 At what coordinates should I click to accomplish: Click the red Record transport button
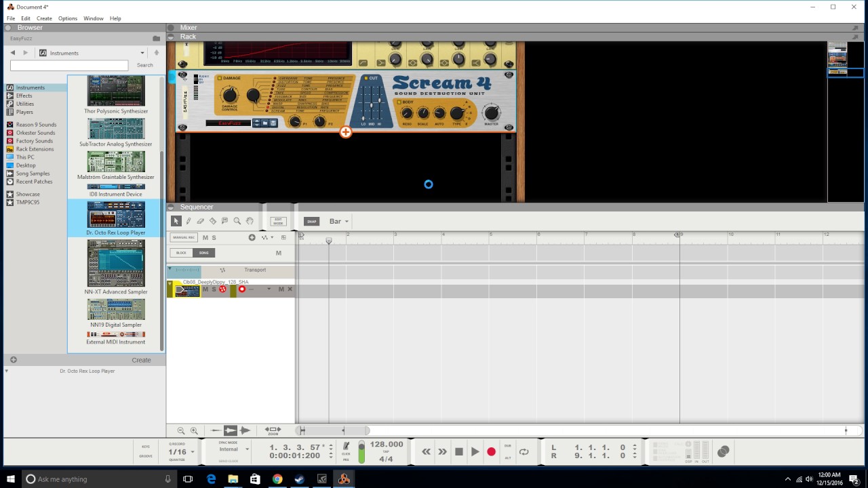pyautogui.click(x=491, y=451)
